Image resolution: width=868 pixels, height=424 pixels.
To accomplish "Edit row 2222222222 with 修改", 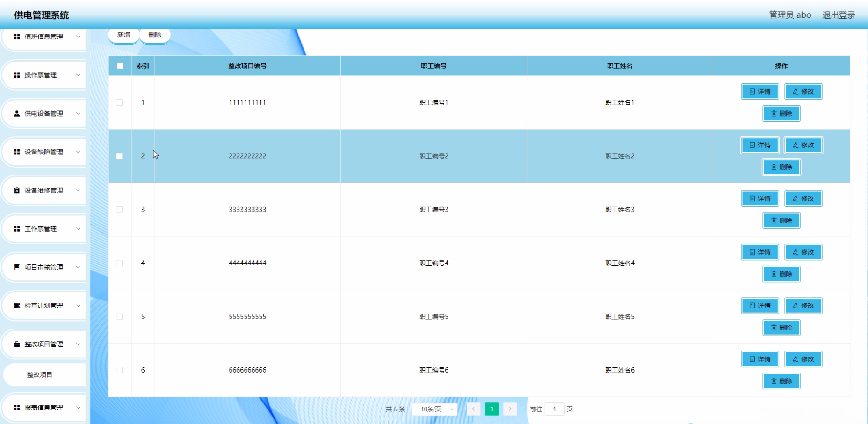I will (x=803, y=145).
